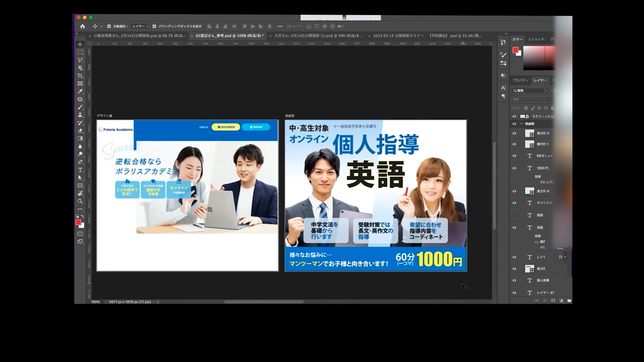
Task: Select the Zoom tool
Action: click(x=80, y=201)
